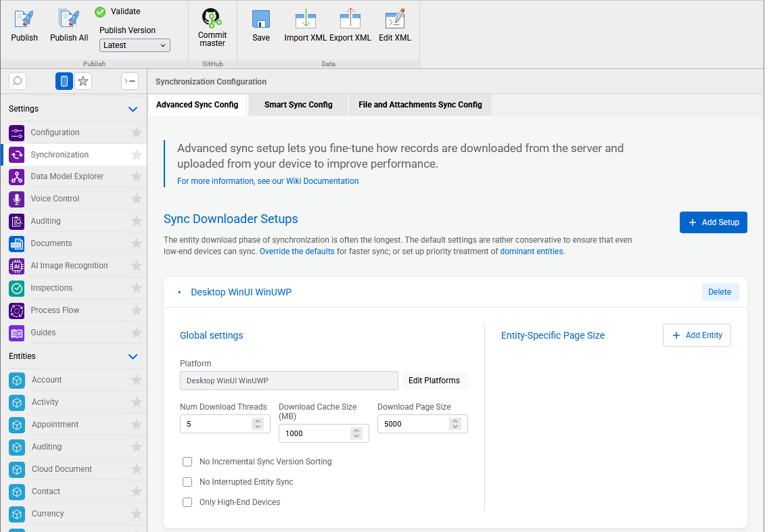Favorite the Voice Control star
Viewport: 769px width, 532px height.
coord(137,199)
